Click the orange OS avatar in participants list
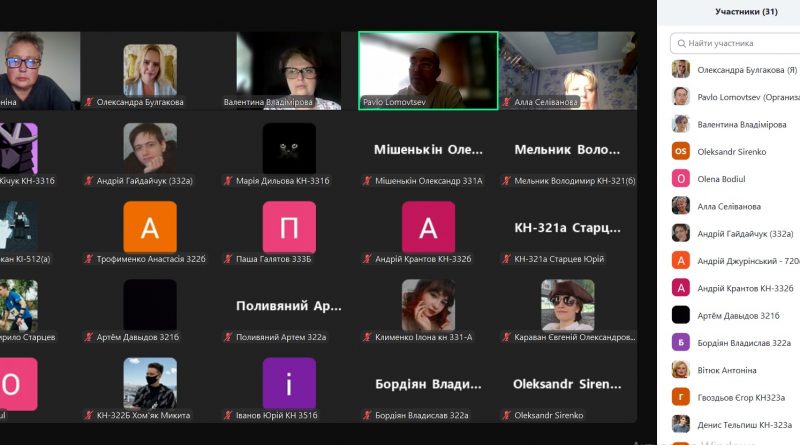This screenshot has width=800, height=445. pos(680,151)
